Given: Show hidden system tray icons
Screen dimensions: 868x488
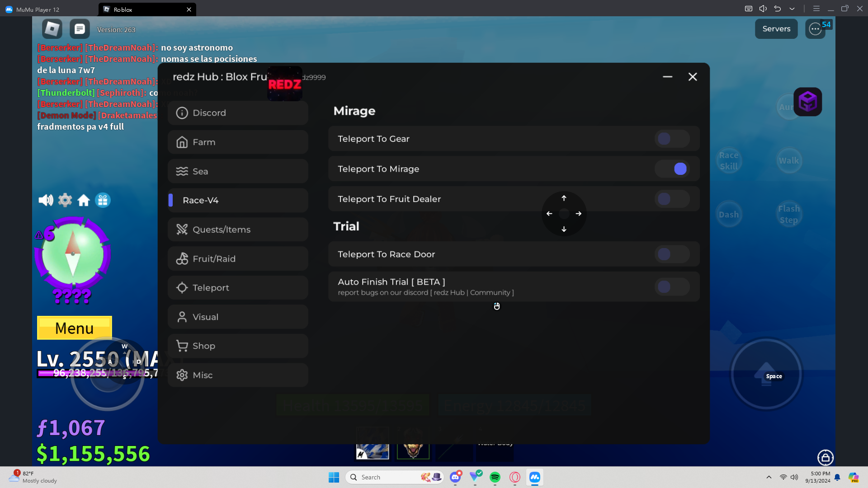Looking at the screenshot, I should click(x=769, y=477).
